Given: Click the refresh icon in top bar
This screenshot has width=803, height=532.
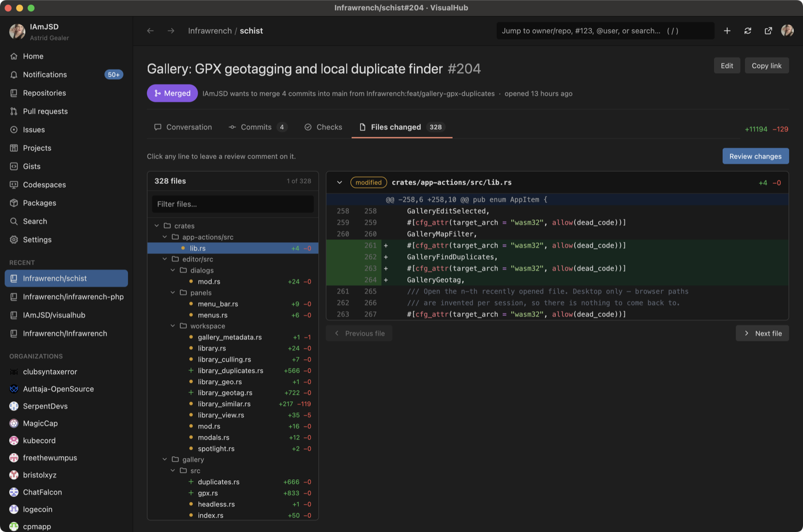Looking at the screenshot, I should tap(747, 31).
